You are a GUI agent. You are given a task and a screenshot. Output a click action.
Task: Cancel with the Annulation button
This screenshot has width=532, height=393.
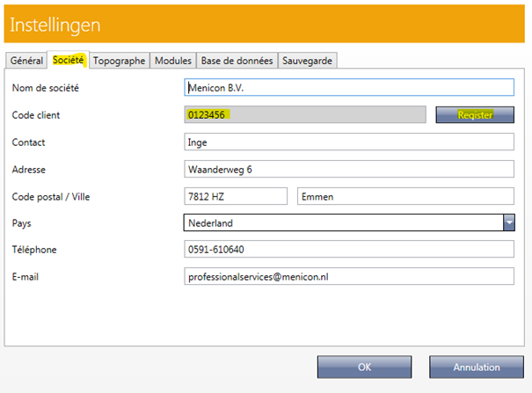click(476, 368)
